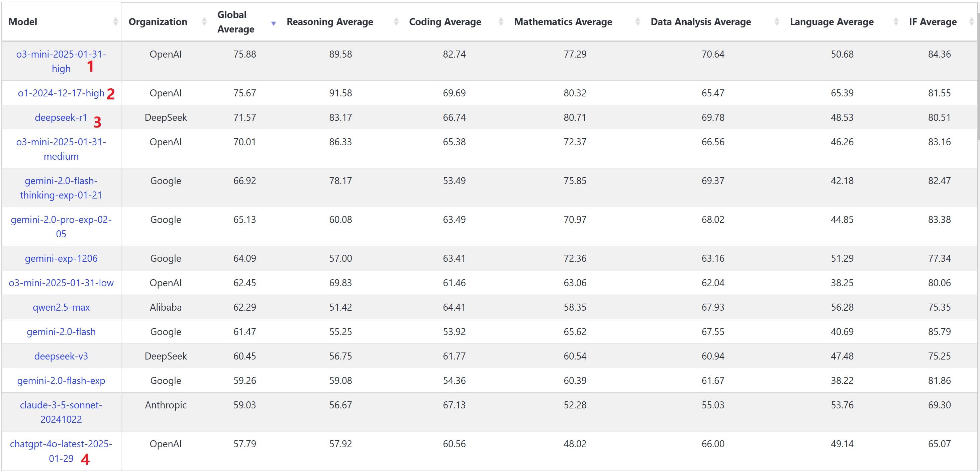980x471 pixels.
Task: Click IF Average sort icon
Action: (971, 22)
